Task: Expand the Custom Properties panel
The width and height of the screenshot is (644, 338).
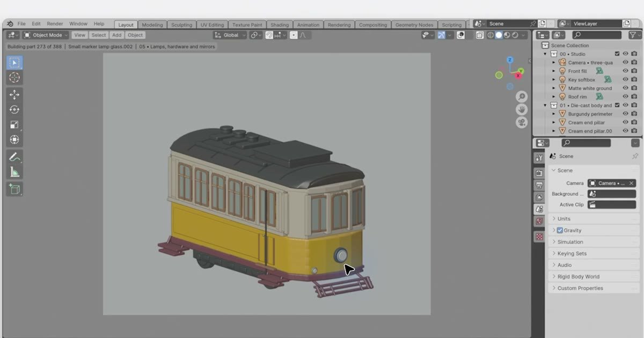Action: coord(594,289)
